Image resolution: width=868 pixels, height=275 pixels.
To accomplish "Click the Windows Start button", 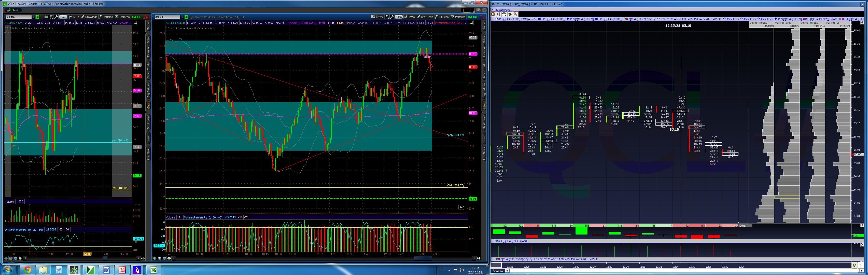I will (x=7, y=270).
